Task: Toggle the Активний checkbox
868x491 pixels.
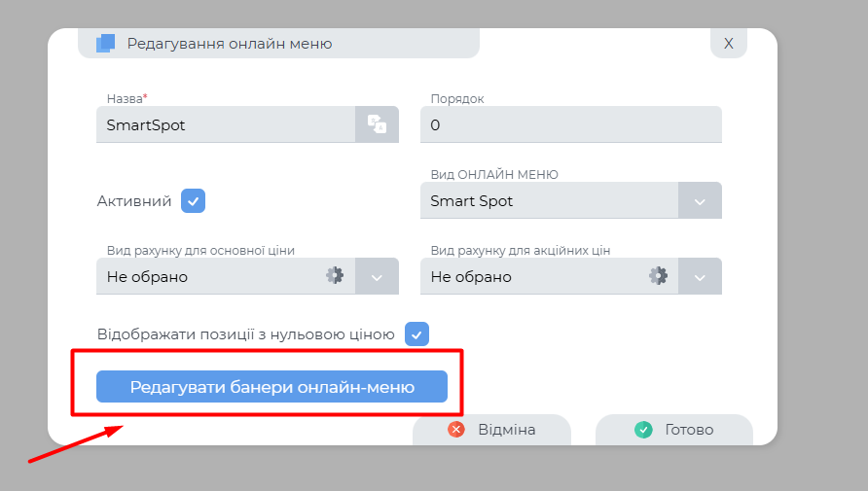Action: 193,201
